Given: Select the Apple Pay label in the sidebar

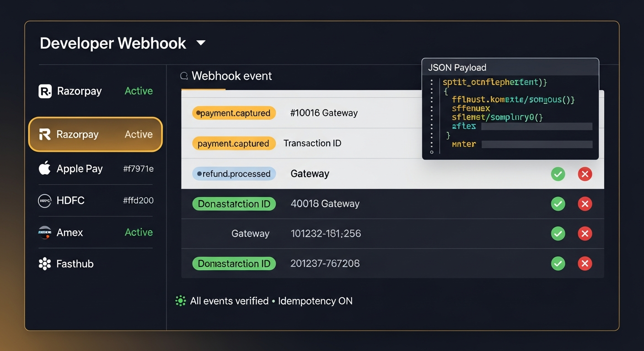Looking at the screenshot, I should coord(80,169).
